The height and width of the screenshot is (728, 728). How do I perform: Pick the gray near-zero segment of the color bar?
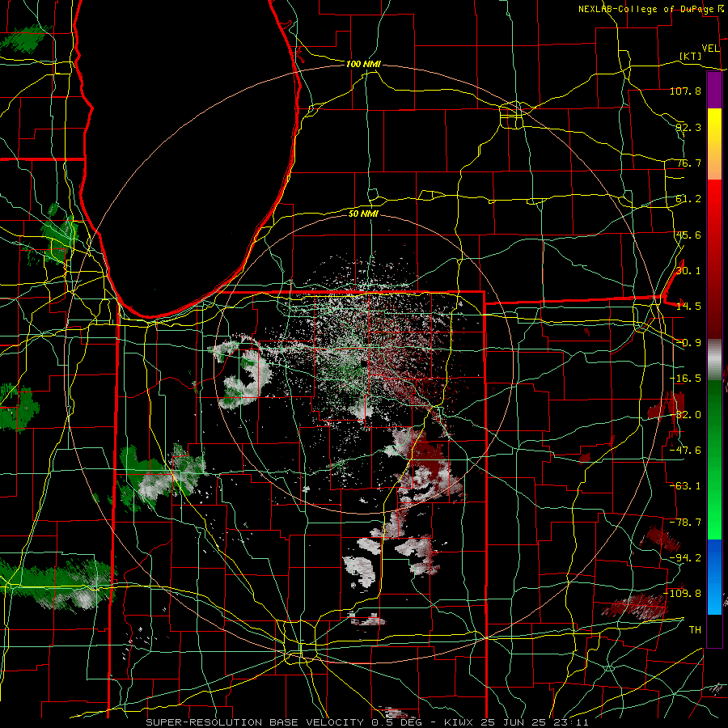pyautogui.click(x=714, y=360)
